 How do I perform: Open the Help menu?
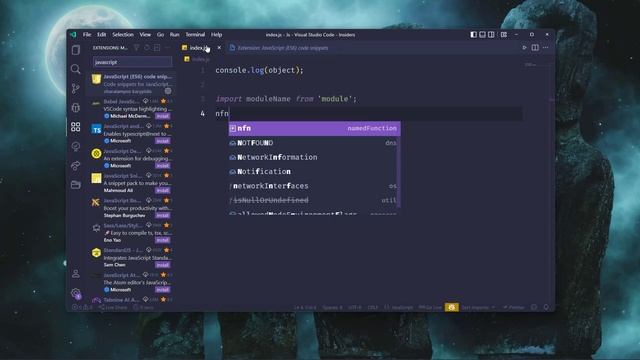coord(216,35)
